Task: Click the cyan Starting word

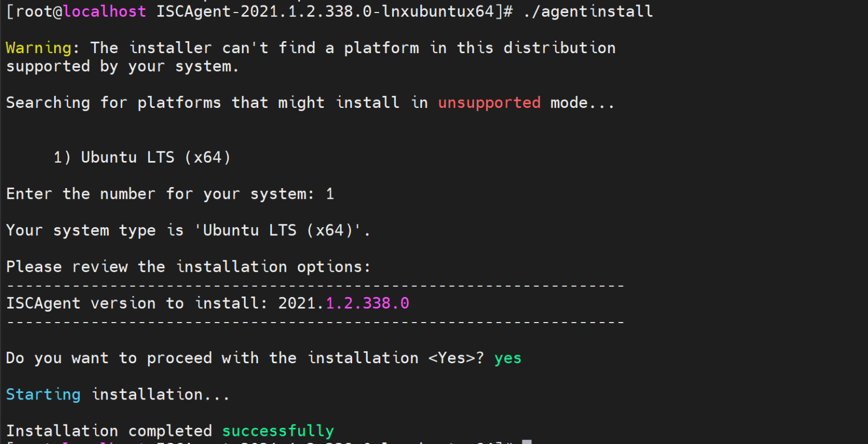Action: (43, 395)
